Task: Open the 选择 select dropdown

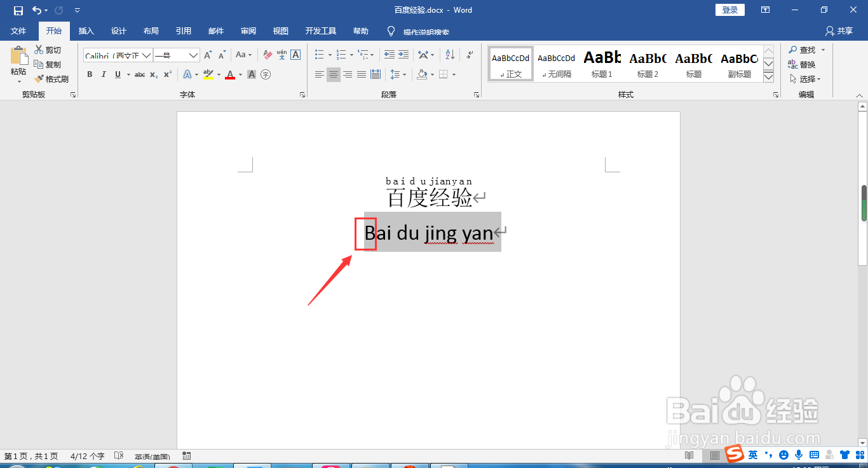Action: (x=805, y=79)
